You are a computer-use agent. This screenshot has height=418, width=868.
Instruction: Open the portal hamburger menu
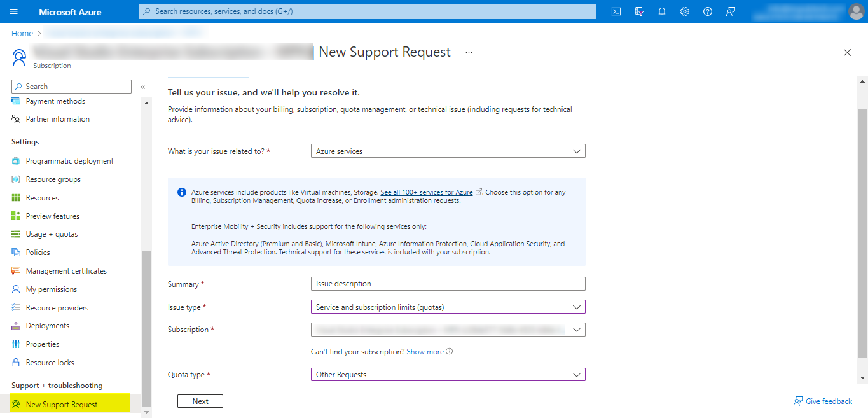click(14, 11)
